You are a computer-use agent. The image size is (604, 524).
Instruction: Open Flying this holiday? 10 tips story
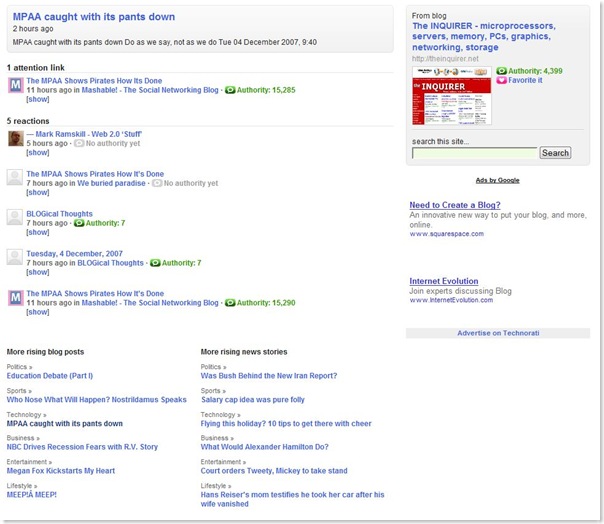286,423
